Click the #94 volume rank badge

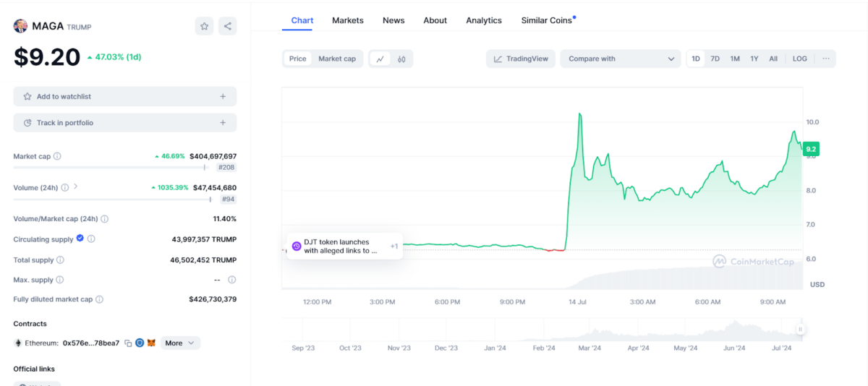coord(229,199)
